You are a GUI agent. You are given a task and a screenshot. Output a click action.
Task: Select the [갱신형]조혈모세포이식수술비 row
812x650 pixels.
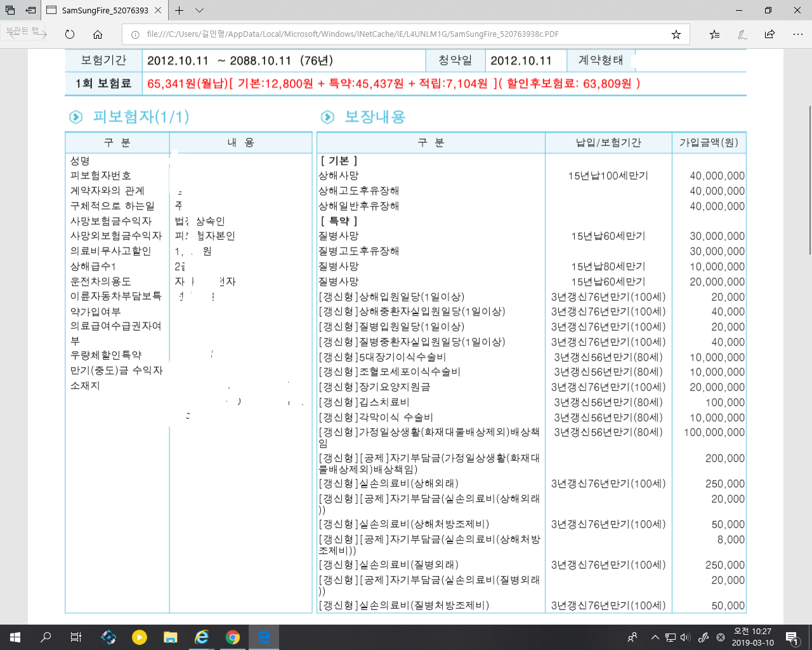click(532, 372)
